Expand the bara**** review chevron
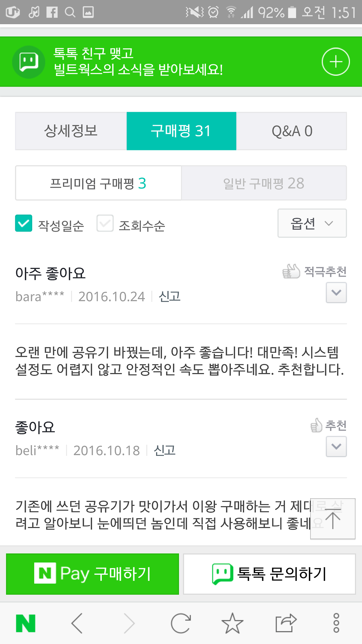The width and height of the screenshot is (362, 644). coord(336,293)
